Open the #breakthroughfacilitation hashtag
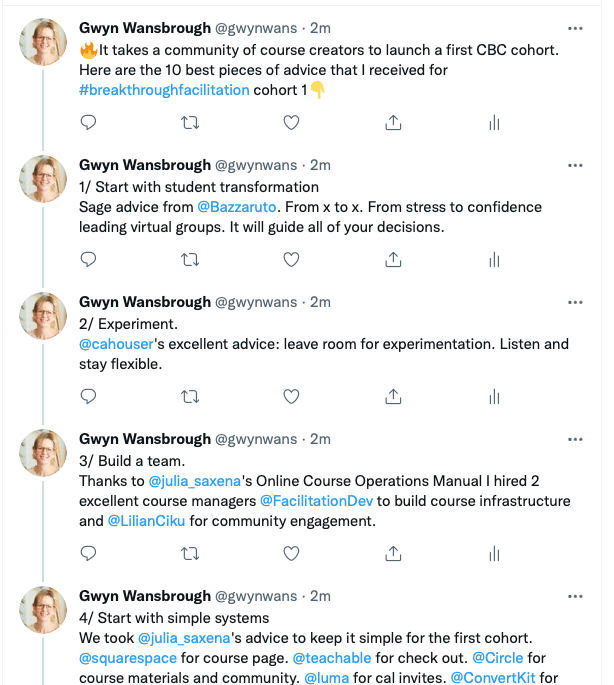 164,90
